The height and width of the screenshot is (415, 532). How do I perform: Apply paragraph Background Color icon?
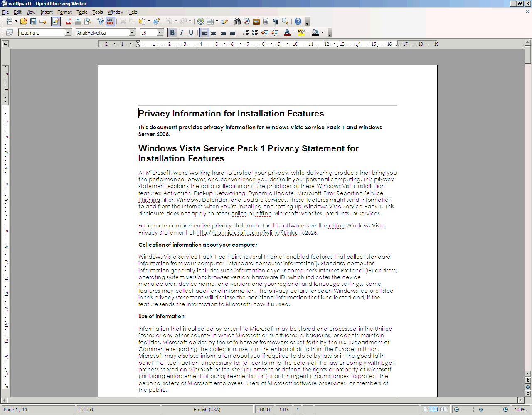click(315, 32)
